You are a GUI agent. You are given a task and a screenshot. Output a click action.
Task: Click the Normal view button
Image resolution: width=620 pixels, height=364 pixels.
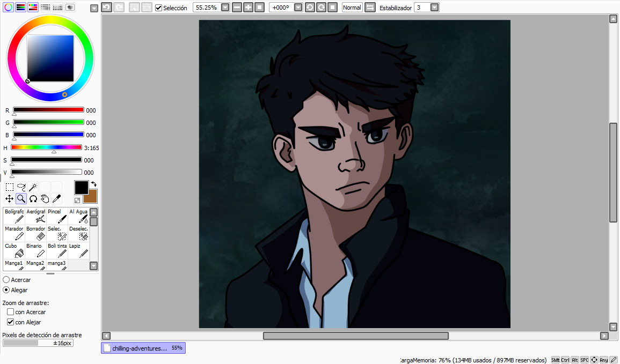352,8
